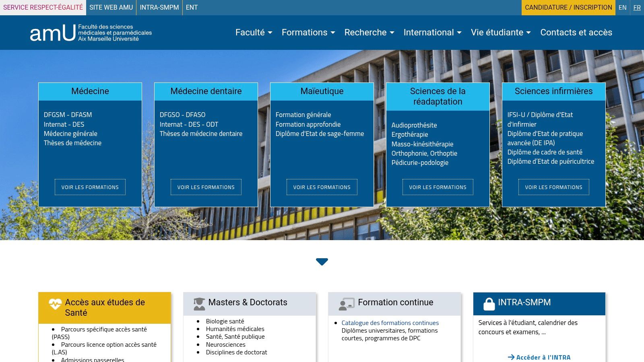Click the Candidature / Inscription button

tap(568, 8)
